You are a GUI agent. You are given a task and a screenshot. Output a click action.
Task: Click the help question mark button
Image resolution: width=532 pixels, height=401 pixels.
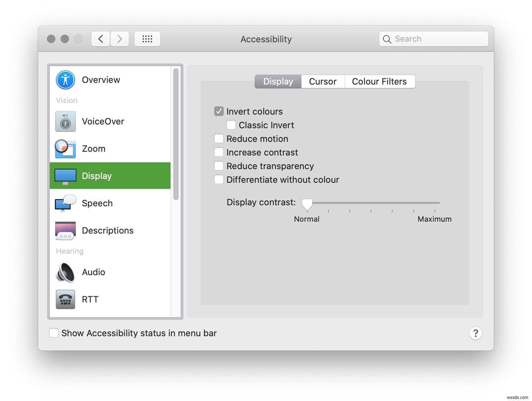(476, 333)
